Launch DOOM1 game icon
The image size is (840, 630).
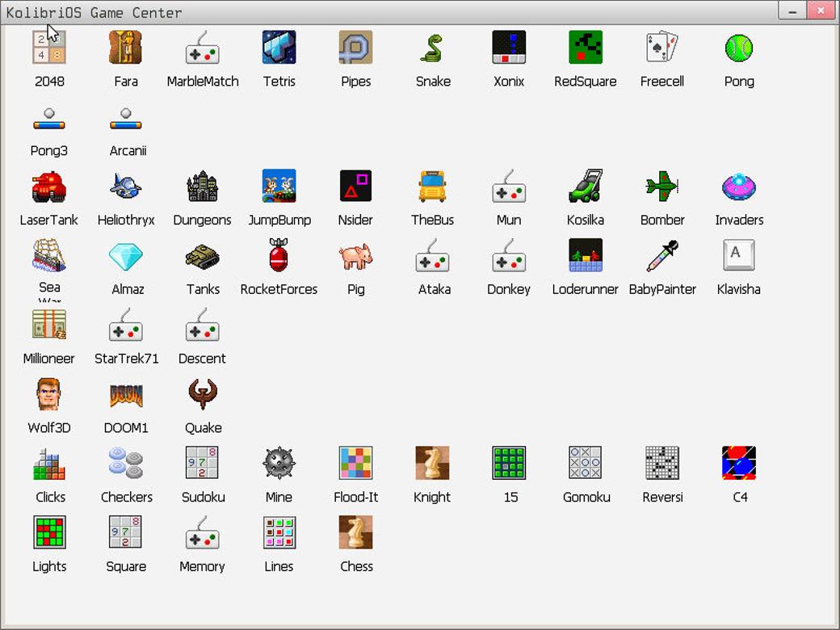(x=126, y=394)
